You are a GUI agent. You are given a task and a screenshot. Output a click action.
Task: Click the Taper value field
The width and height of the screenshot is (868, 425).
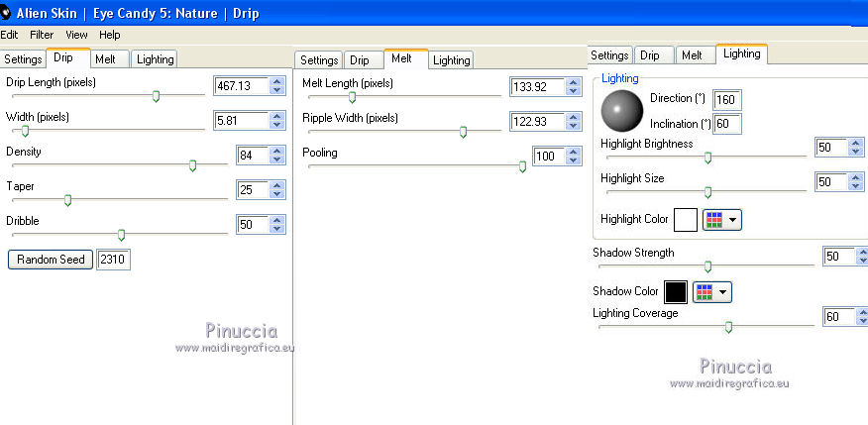click(253, 190)
